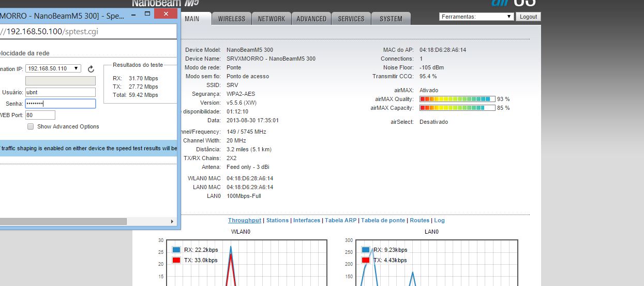Click the WLAN0 throughput chart
This screenshot has width=644, height=286.
(x=247, y=263)
